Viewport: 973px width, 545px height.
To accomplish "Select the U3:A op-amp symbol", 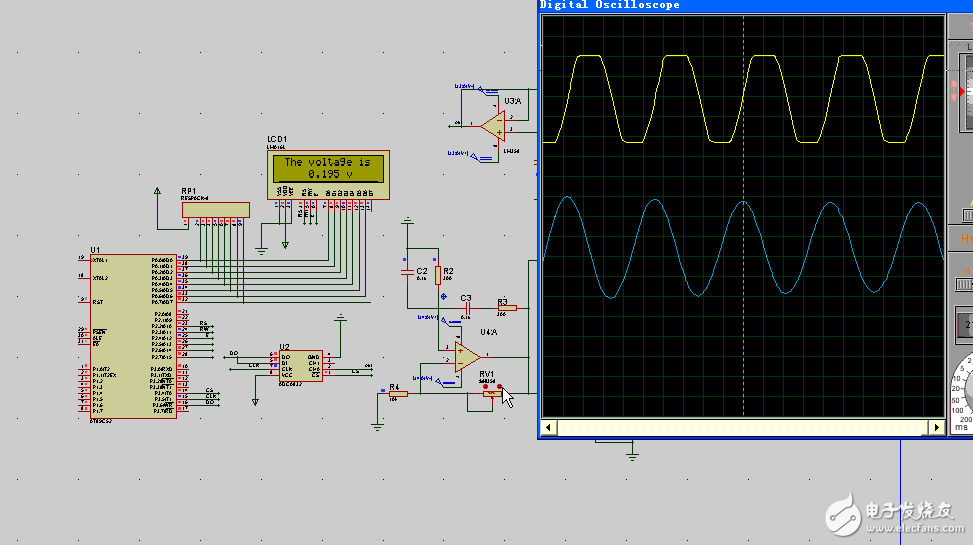I will click(492, 125).
